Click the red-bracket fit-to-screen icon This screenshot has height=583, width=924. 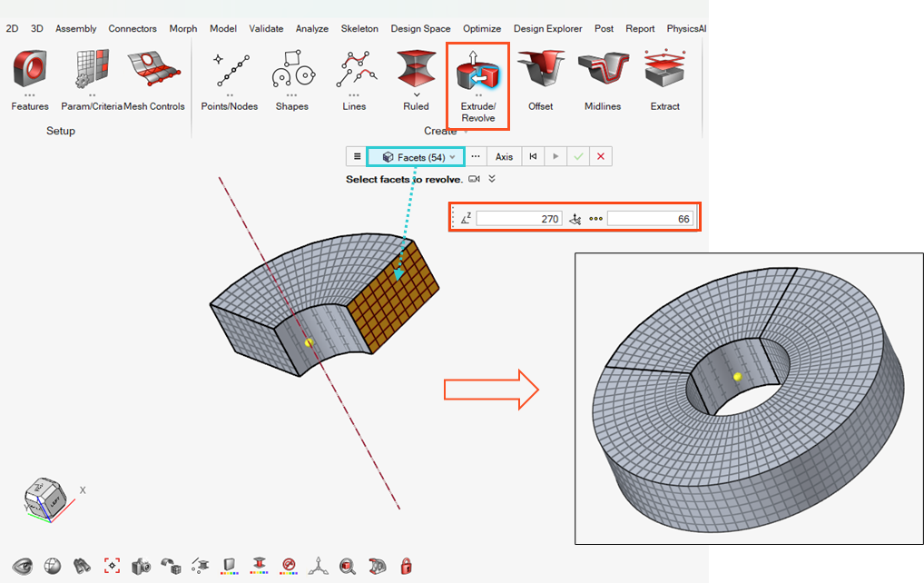pos(112,567)
